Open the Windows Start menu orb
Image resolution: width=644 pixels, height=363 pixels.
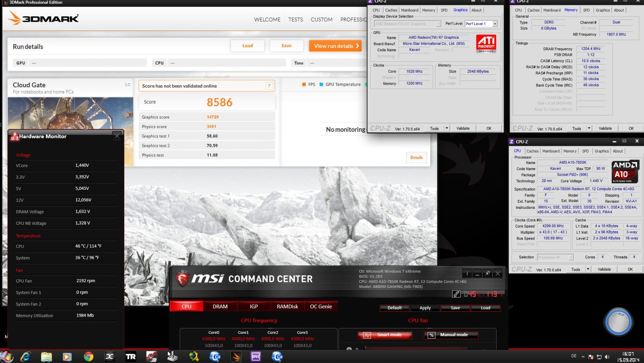(6, 357)
